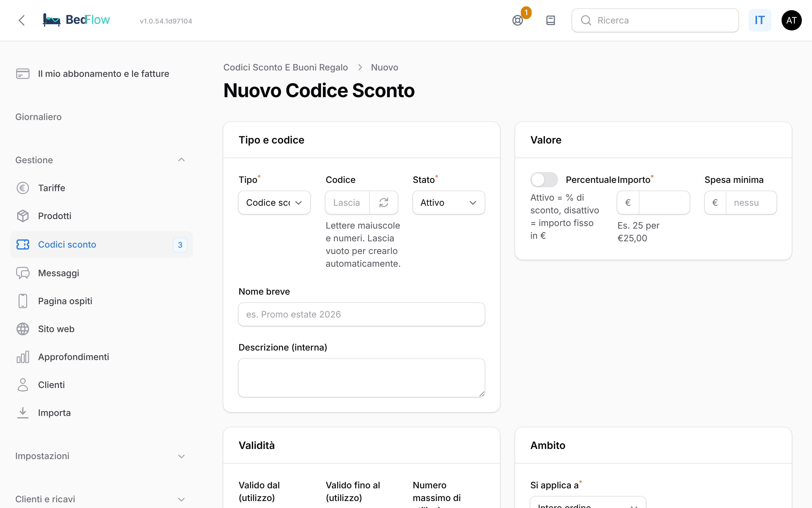The width and height of the screenshot is (812, 508).
Task: Click the Nome breve input field
Action: pos(361,314)
